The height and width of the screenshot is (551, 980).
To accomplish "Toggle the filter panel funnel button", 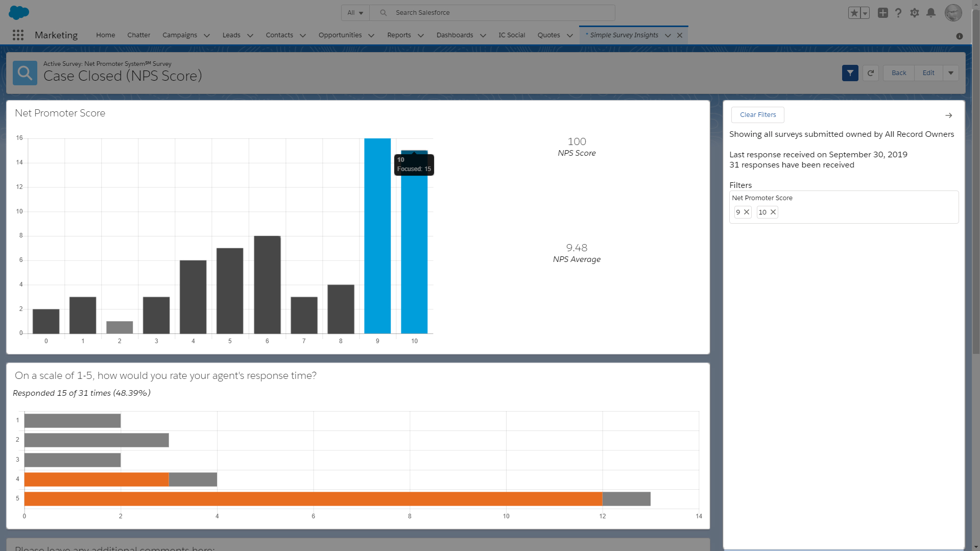I will click(x=850, y=73).
